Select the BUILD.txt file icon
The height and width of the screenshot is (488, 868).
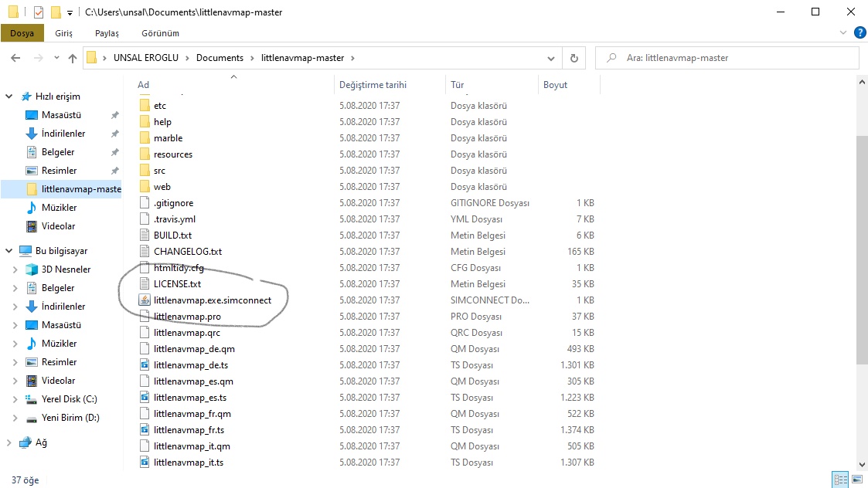145,236
